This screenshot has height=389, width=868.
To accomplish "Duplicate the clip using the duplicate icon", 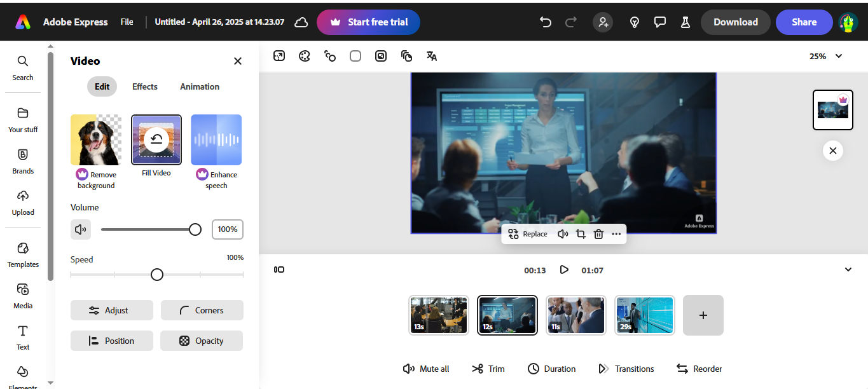I will [406, 56].
